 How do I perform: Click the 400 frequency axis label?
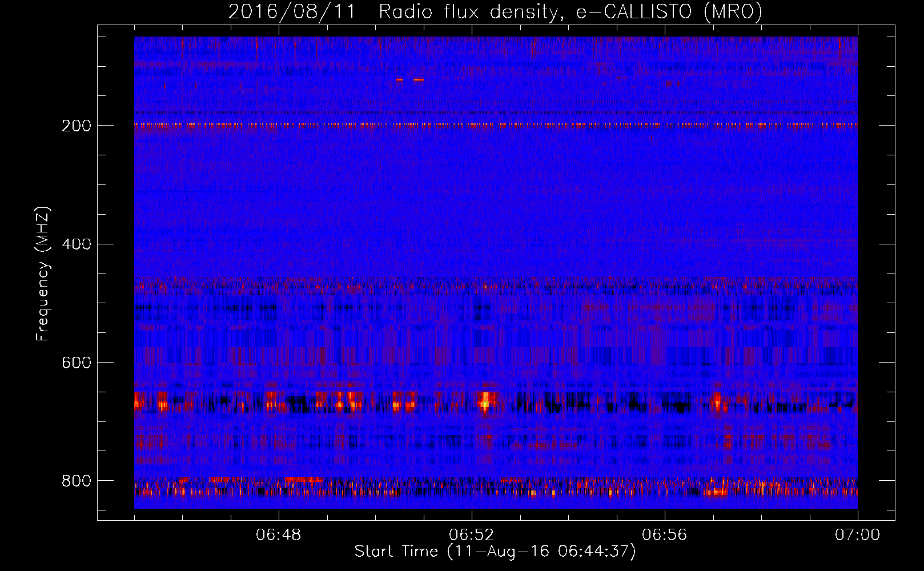pos(76,244)
